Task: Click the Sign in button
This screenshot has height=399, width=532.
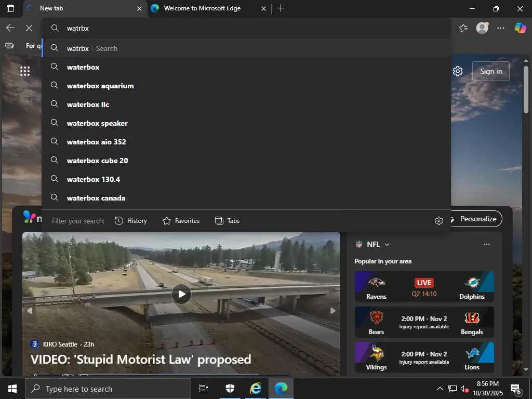Action: coord(490,71)
